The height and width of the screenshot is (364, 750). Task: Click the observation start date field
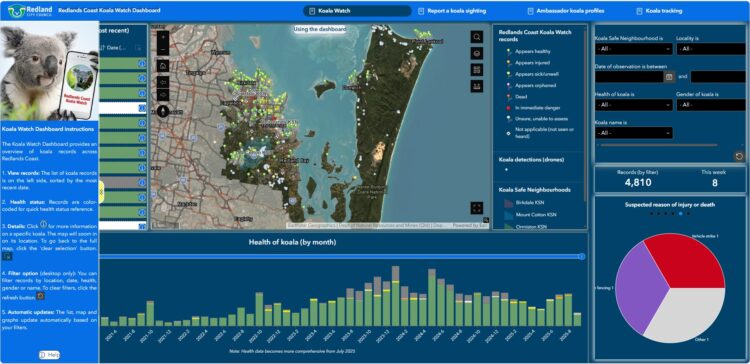point(629,77)
